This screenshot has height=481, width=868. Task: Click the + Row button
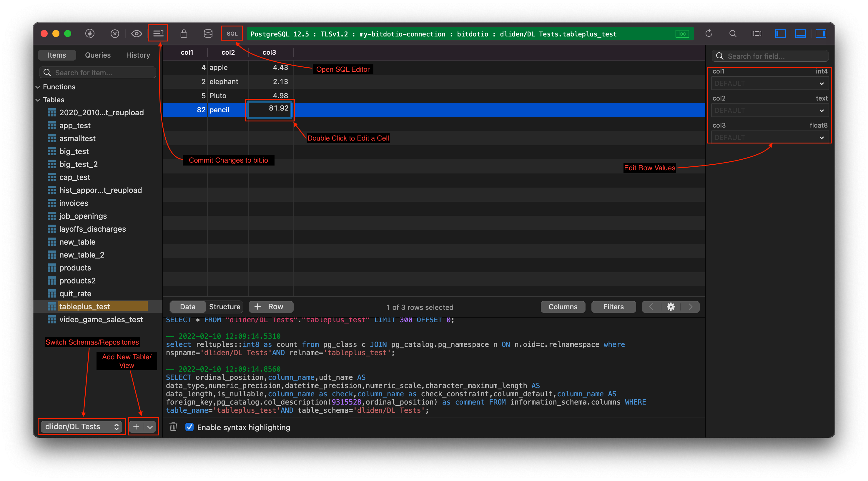coord(271,307)
